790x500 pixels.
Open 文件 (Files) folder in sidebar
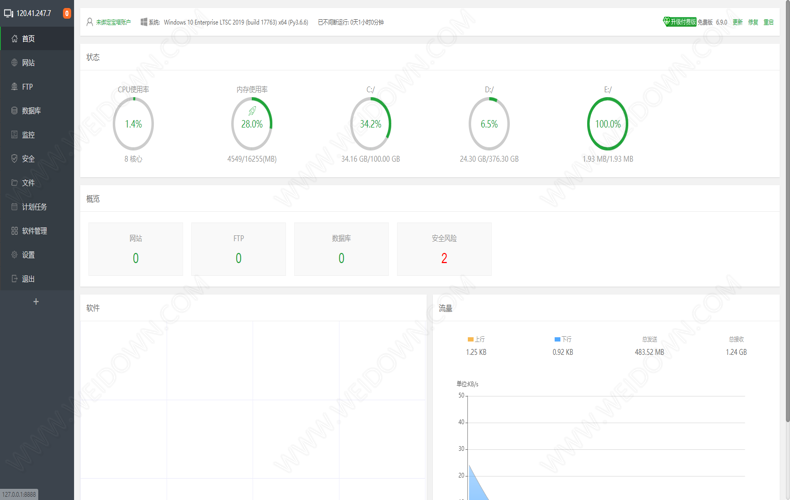(28, 183)
